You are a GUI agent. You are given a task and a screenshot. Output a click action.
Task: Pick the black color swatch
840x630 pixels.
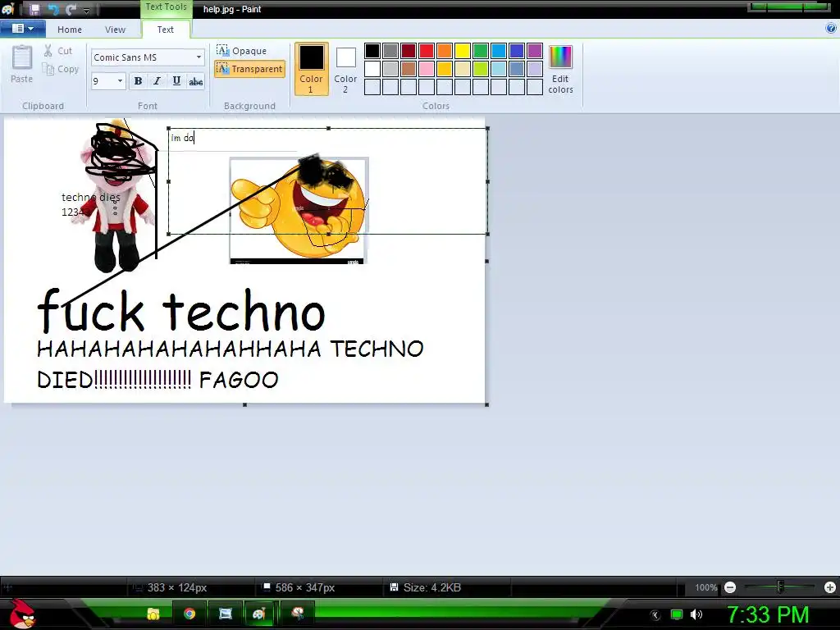tap(372, 51)
